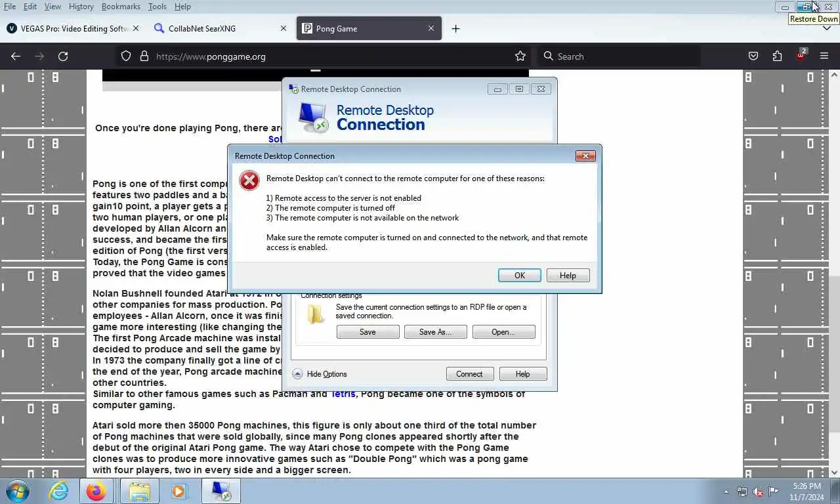Go forward one page
Viewport: 840px width, 504px height.
tap(39, 56)
